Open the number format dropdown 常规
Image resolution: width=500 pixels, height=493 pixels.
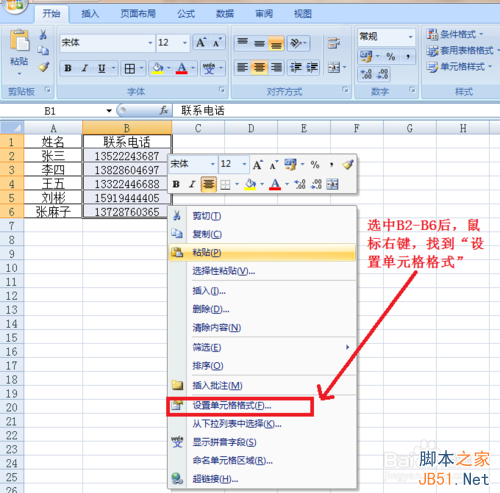tap(411, 36)
